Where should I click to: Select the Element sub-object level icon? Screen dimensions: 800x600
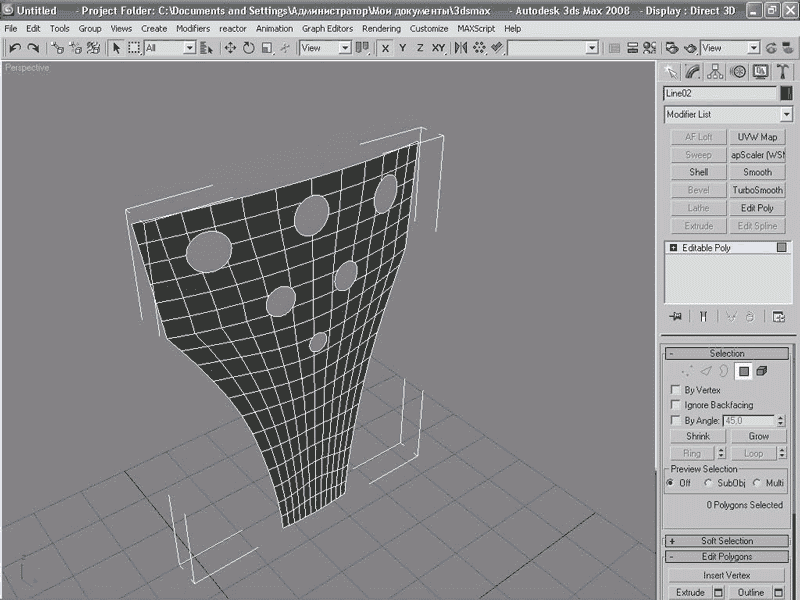(762, 371)
